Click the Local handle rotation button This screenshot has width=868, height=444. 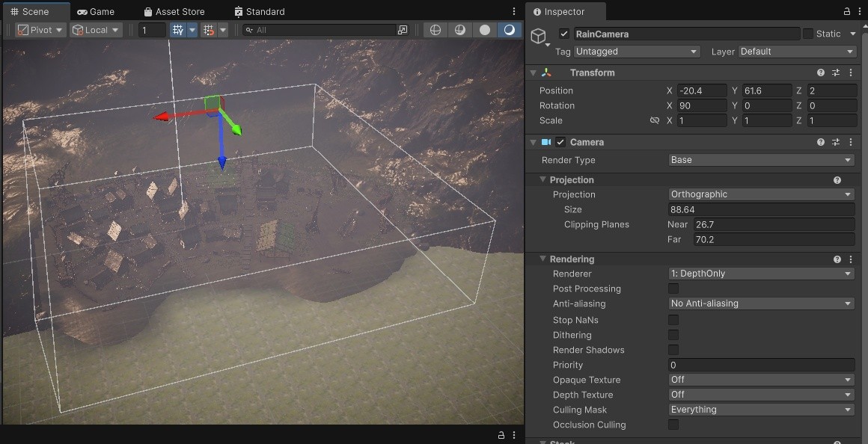point(96,30)
